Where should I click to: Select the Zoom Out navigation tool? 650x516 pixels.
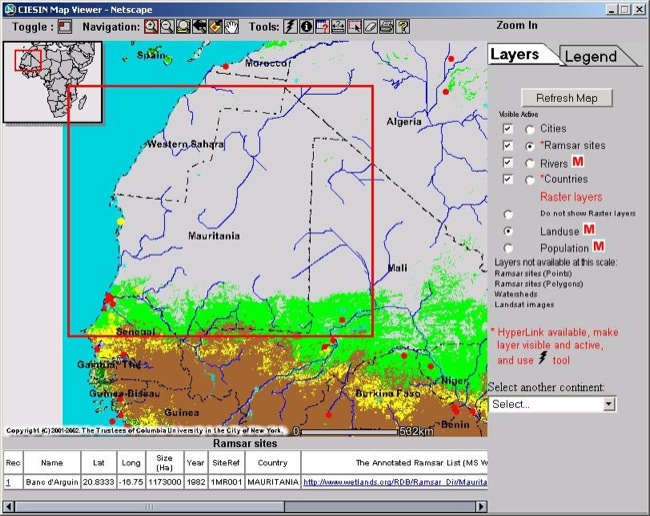(x=167, y=26)
